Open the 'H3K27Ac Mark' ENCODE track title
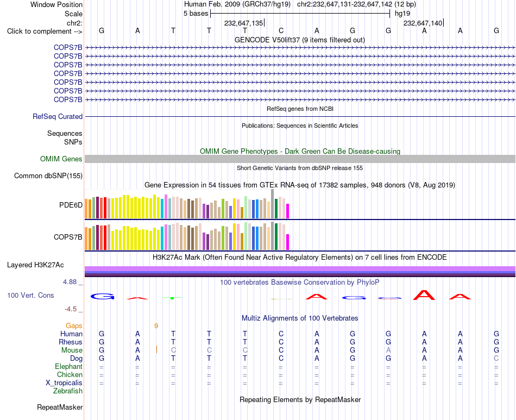Viewport: 516px width, 420px height. (x=300, y=257)
